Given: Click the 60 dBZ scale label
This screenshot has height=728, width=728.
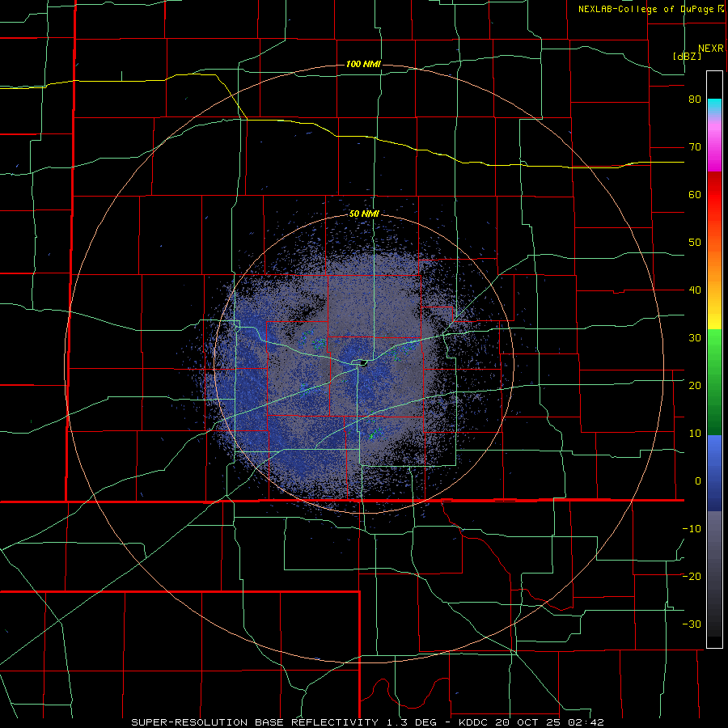Looking at the screenshot, I should pyautogui.click(x=695, y=194).
